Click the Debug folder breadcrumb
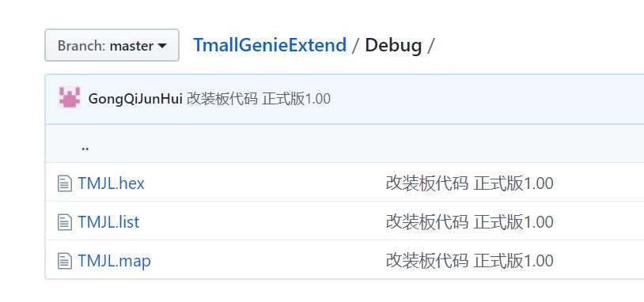Image resolution: width=644 pixels, height=302 pixels. tap(393, 46)
